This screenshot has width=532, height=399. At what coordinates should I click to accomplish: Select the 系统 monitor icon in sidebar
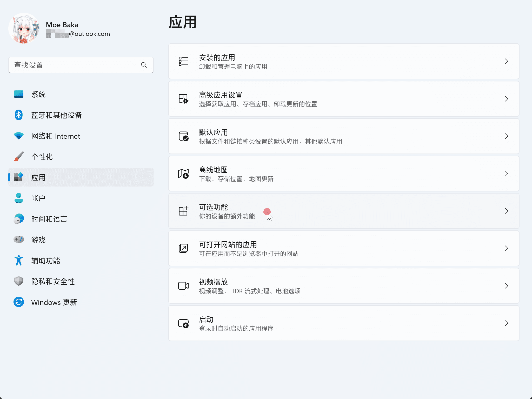click(x=18, y=94)
